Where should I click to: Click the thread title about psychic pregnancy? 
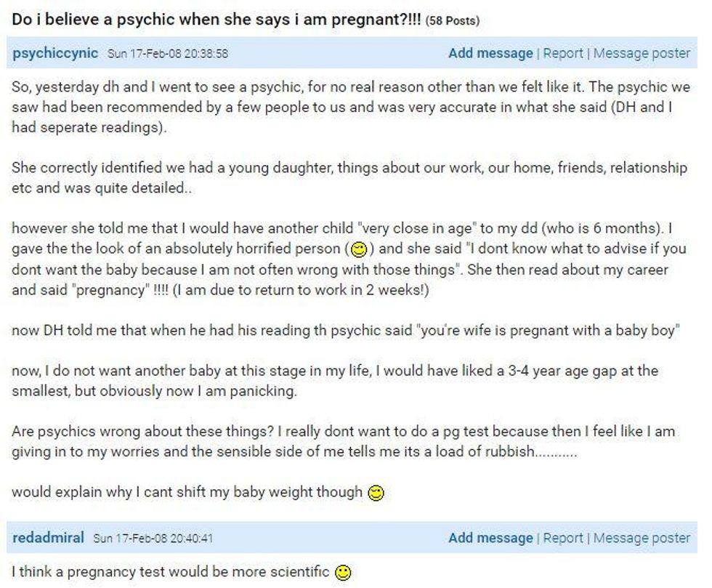217,20
